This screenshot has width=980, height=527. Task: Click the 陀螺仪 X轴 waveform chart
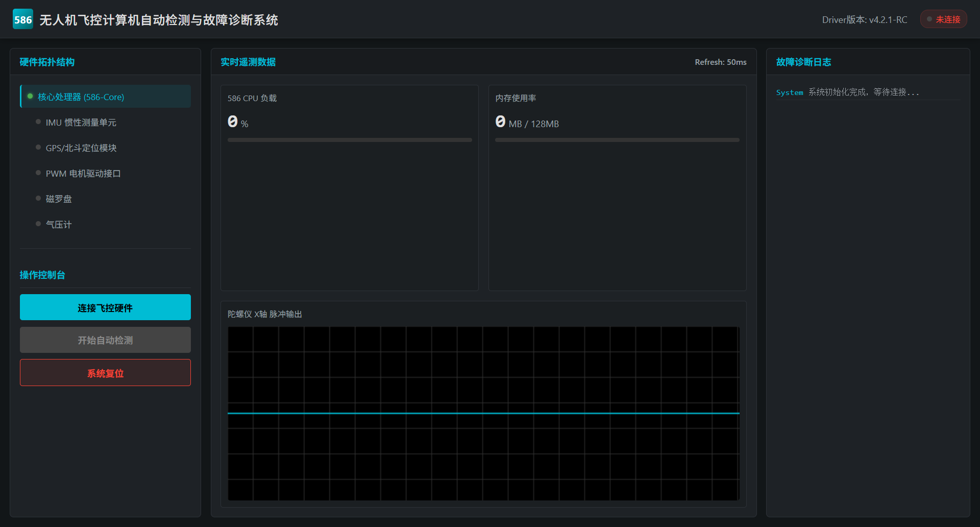(x=483, y=414)
